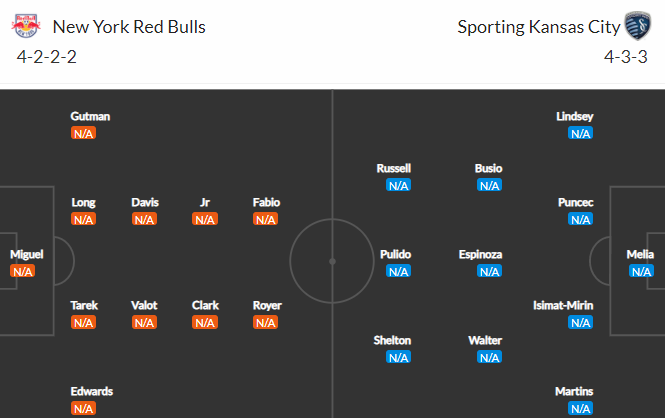Screen dimensions: 665x418
Task: Select Martins player label
Action: 574,391
